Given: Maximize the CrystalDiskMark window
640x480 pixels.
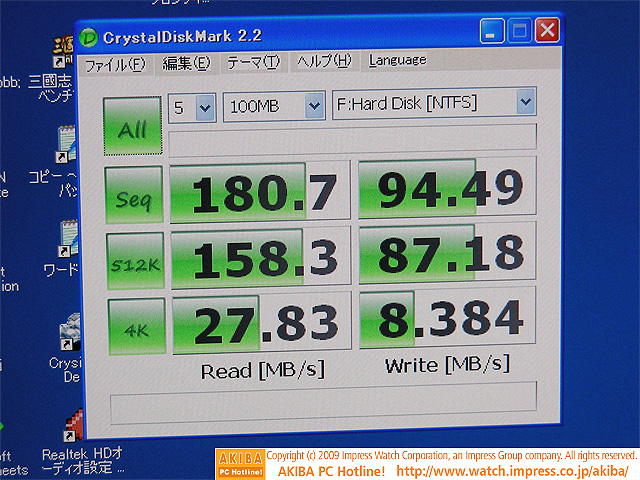Looking at the screenshot, I should (x=520, y=32).
